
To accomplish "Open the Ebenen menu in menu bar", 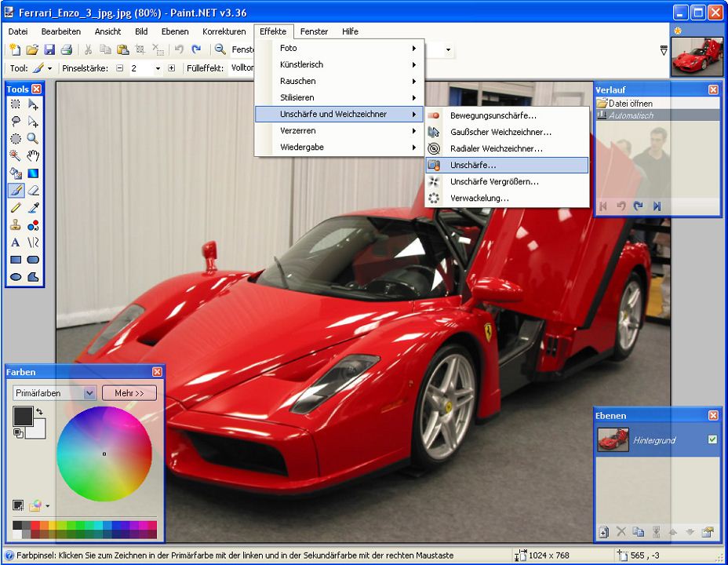I will tap(175, 31).
